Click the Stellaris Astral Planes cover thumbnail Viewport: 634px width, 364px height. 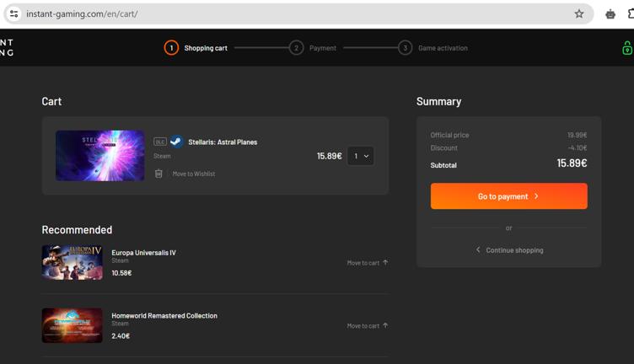pos(99,156)
